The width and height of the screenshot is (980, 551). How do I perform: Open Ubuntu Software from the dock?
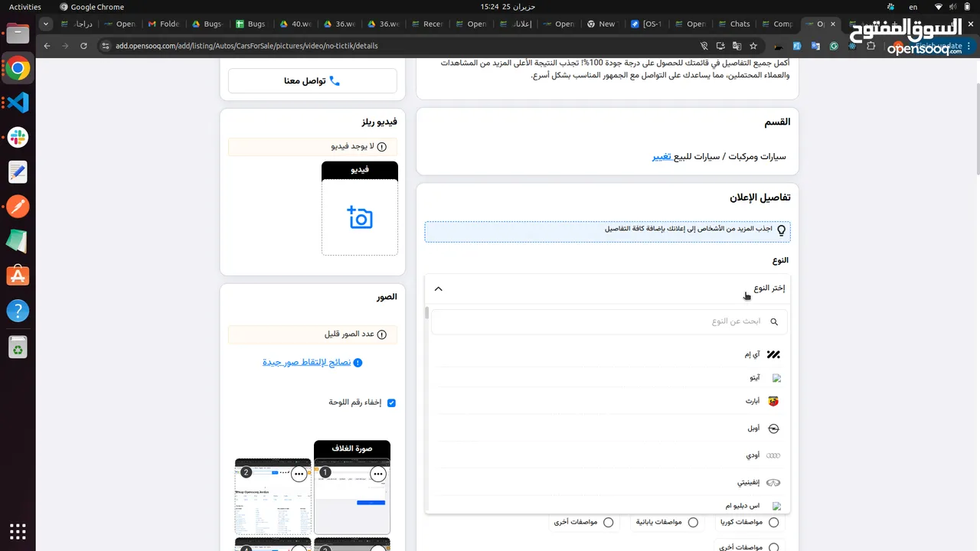click(18, 275)
